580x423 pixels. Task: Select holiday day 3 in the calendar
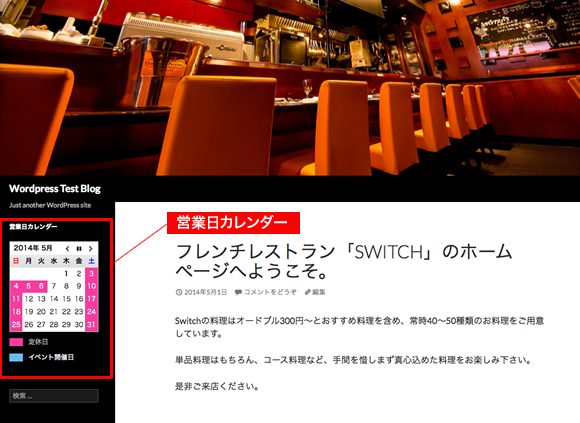tap(91, 274)
